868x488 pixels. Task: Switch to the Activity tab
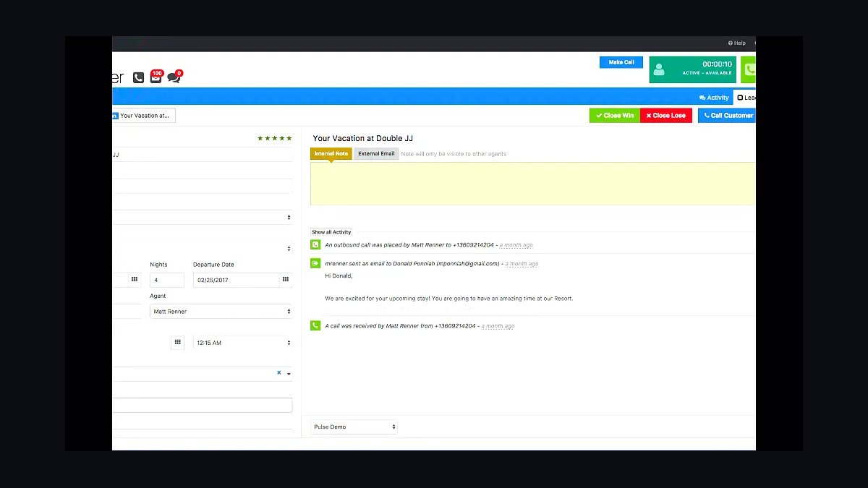[x=714, y=98]
